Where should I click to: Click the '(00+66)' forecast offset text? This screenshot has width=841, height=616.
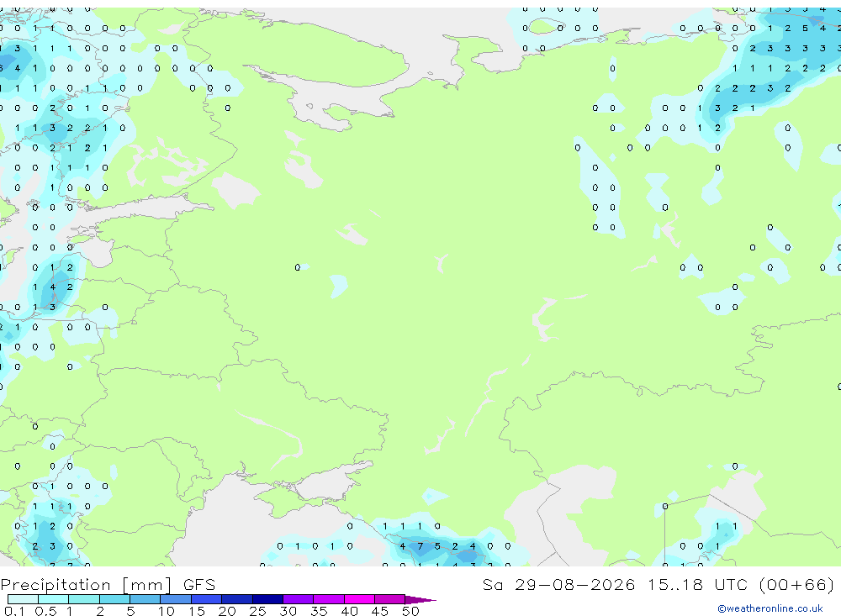click(x=796, y=584)
